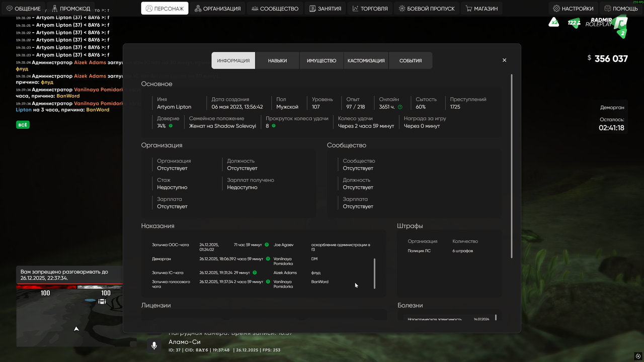Click the BanWord reason in the punishments list
The image size is (644, 362).
click(x=320, y=282)
